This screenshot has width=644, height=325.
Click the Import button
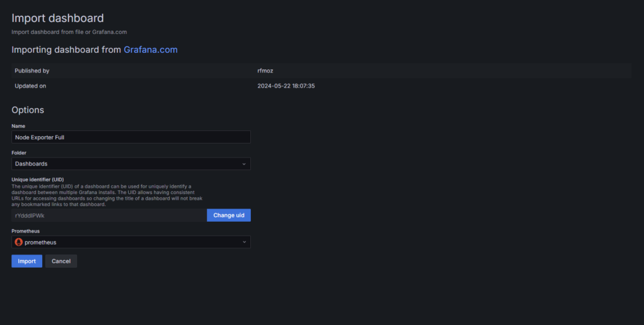(26, 261)
